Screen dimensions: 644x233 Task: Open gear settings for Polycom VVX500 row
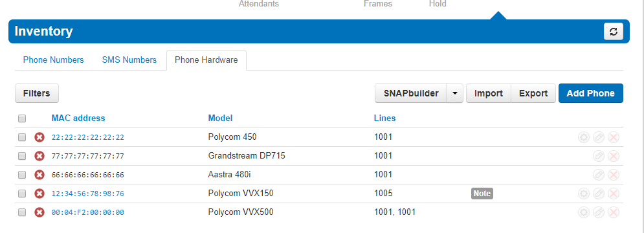point(584,212)
